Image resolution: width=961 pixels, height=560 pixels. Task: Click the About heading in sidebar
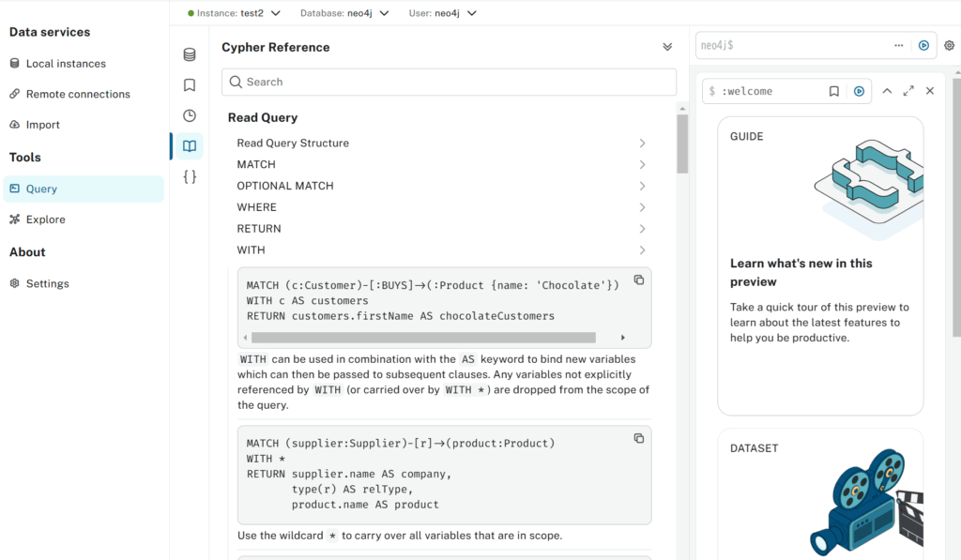coord(27,251)
